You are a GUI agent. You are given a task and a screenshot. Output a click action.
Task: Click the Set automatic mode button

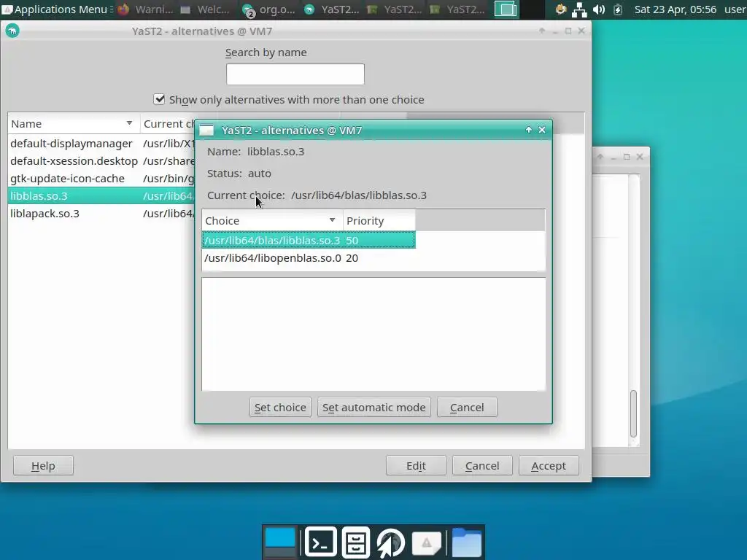(x=374, y=407)
